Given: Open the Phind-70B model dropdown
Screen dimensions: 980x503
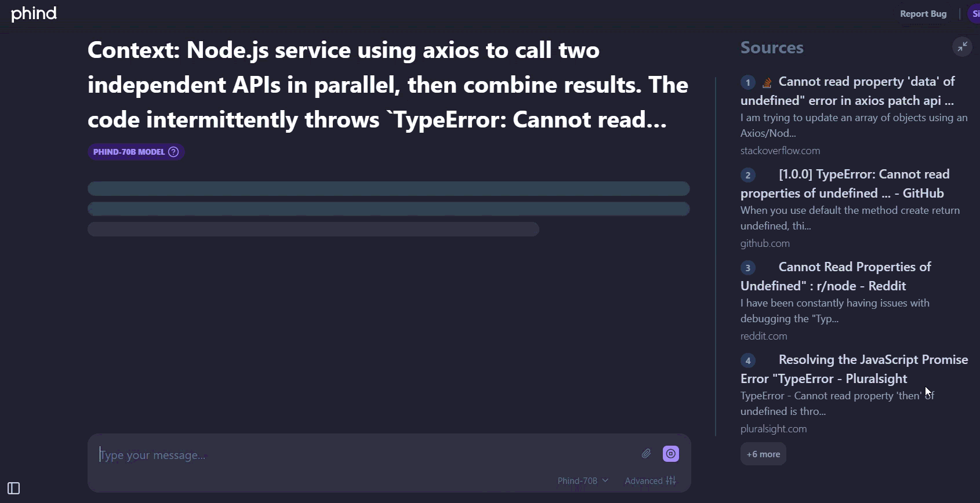Looking at the screenshot, I should [x=583, y=480].
